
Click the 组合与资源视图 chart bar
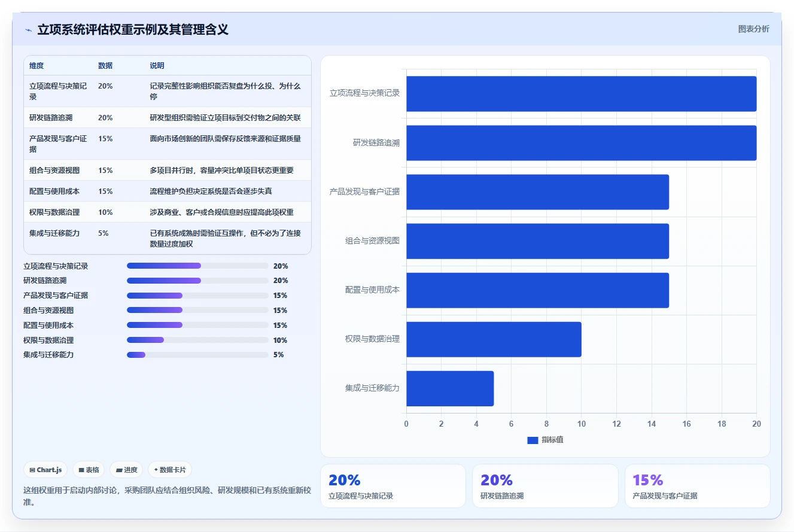pos(538,241)
